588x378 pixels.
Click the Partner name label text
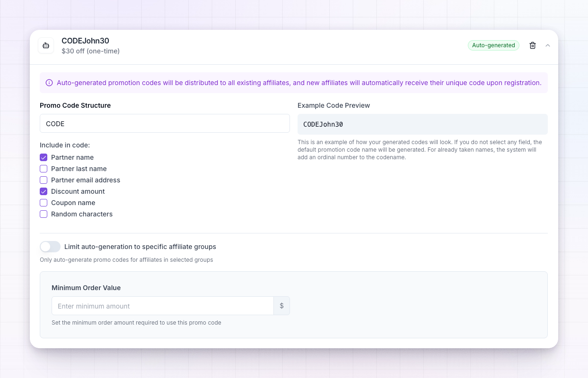tap(72, 157)
